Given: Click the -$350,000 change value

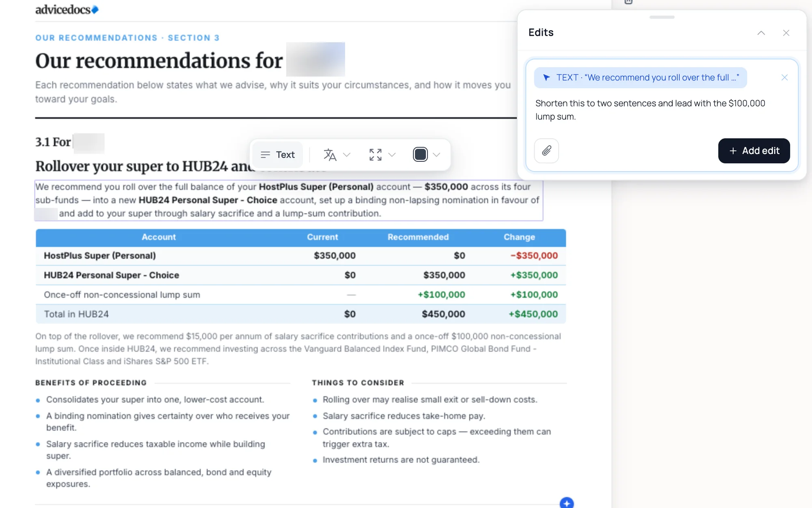Looking at the screenshot, I should point(534,256).
